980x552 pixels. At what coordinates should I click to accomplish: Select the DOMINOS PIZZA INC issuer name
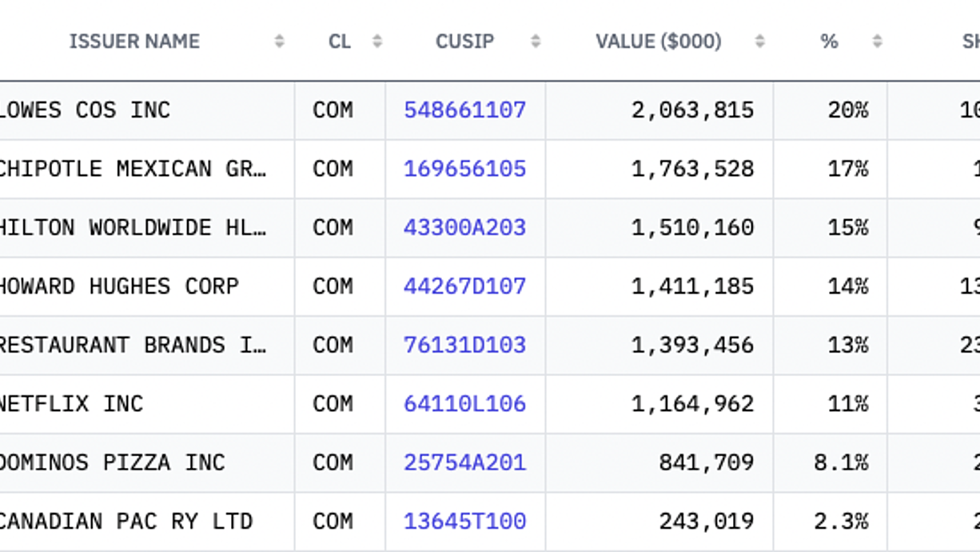click(x=112, y=463)
